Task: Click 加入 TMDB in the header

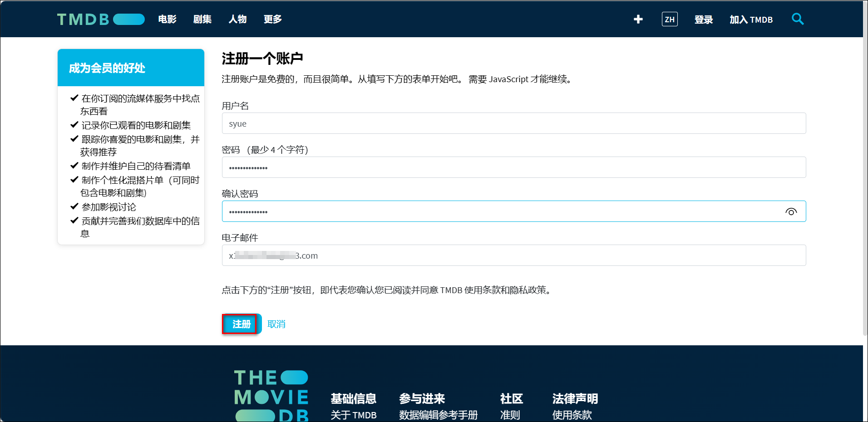Action: tap(751, 20)
